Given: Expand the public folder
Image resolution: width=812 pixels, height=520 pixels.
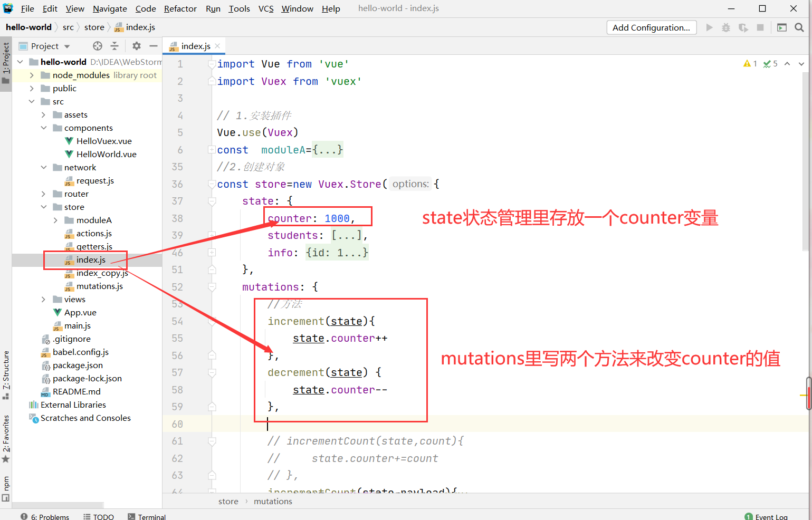Looking at the screenshot, I should pos(32,88).
